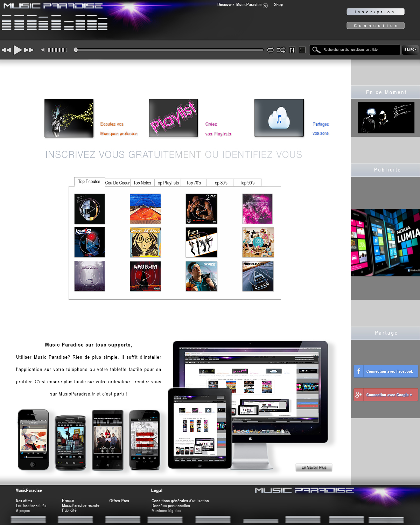Switch to the Top 70's tab

point(194,183)
